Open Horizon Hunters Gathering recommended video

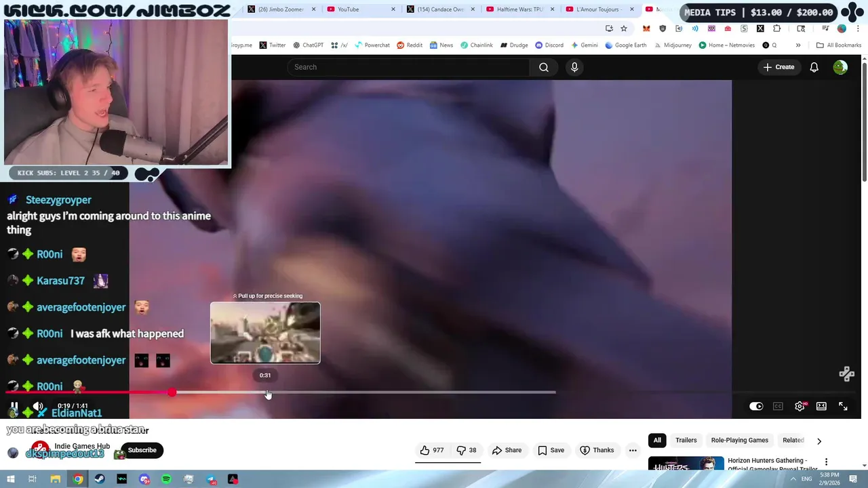(772, 464)
